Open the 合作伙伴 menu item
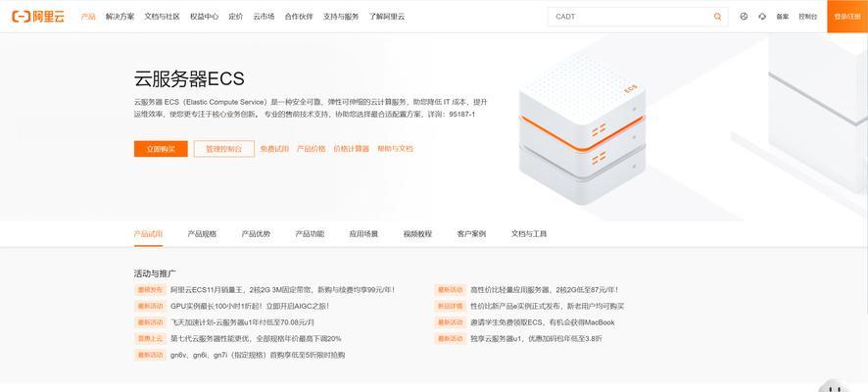The height and width of the screenshot is (392, 868). point(299,17)
